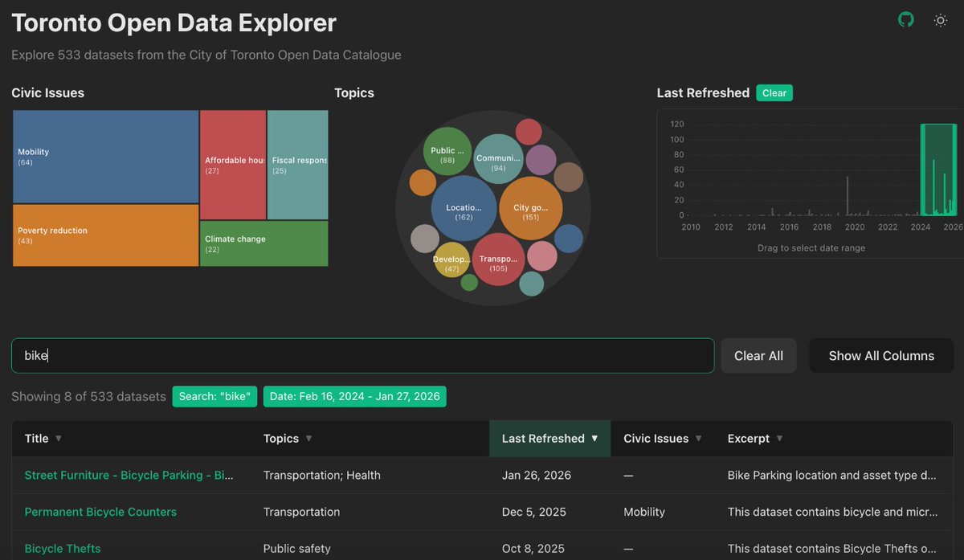This screenshot has height=560, width=964.
Task: Click the "Jan 26, 2026" date cell
Action: click(x=537, y=476)
